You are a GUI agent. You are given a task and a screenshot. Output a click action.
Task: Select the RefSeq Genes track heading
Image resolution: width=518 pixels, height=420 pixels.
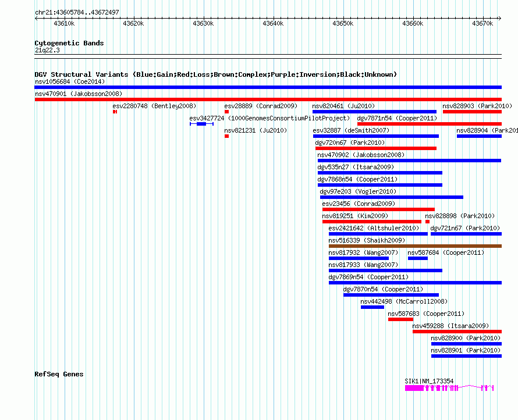tap(59, 374)
